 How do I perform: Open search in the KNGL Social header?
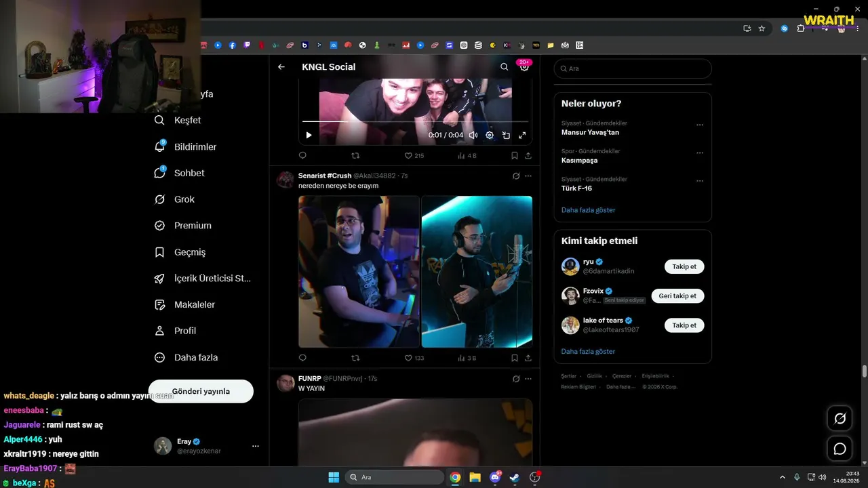coord(504,67)
